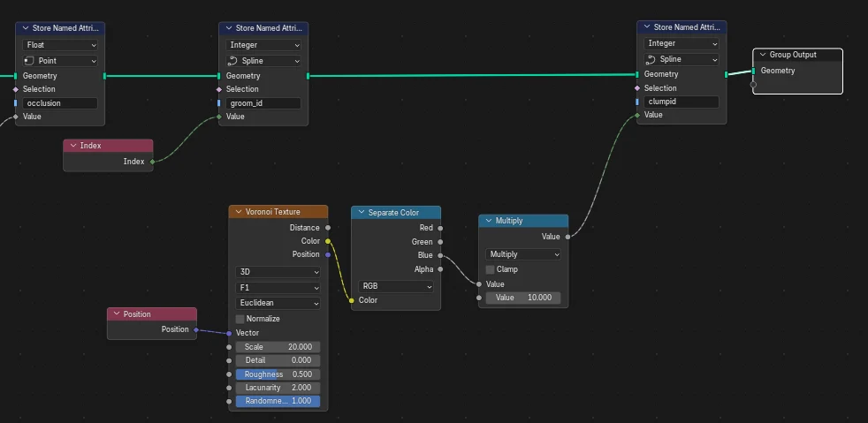Click the Multiply Value output socket
This screenshot has width=868, height=423.
pos(568,237)
